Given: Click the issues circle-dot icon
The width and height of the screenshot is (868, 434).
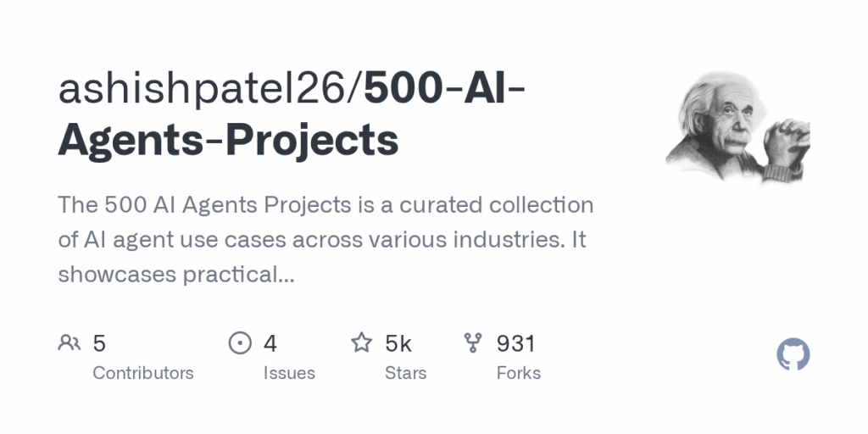Looking at the screenshot, I should point(240,342).
